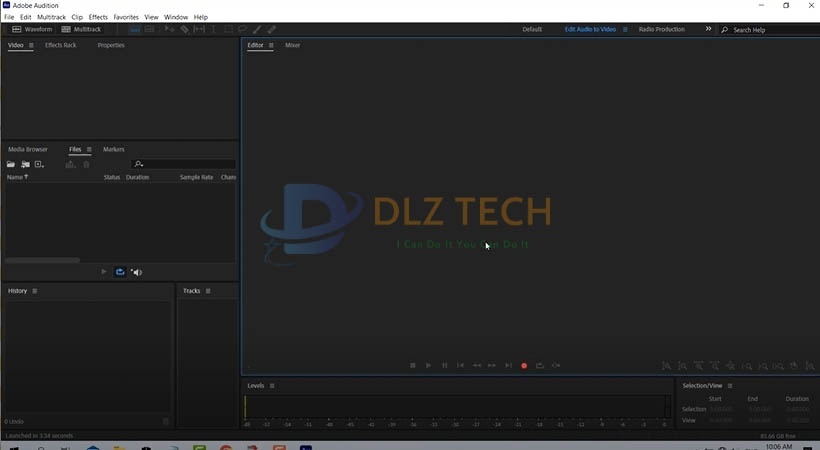The height and width of the screenshot is (450, 820).
Task: Click the Open File folder icon
Action: [11, 164]
